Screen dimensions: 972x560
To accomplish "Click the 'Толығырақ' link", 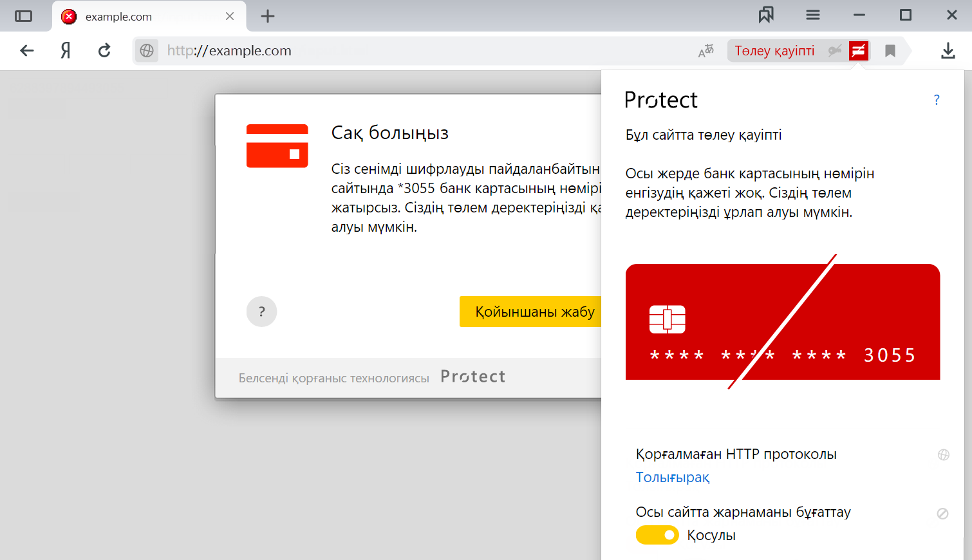I will pyautogui.click(x=673, y=478).
